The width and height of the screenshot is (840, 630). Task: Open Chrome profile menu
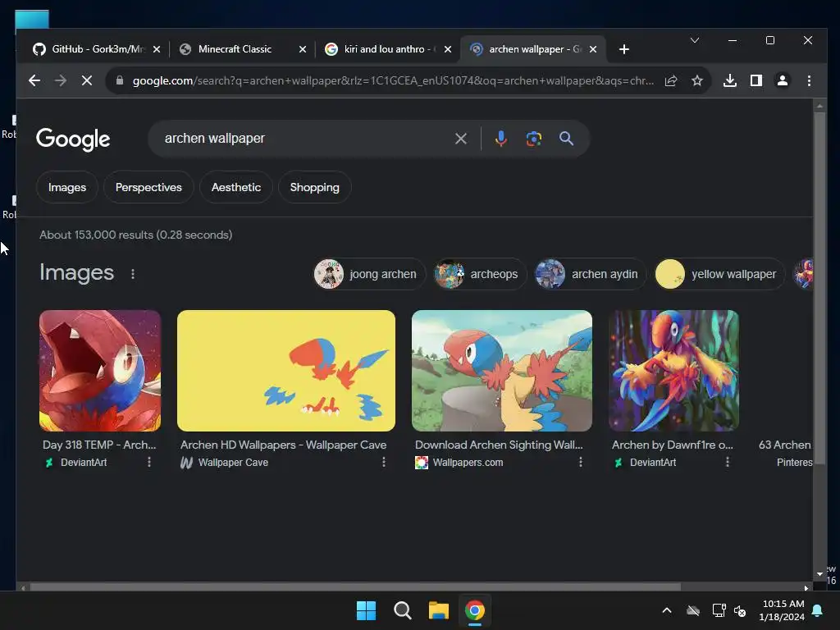click(782, 80)
